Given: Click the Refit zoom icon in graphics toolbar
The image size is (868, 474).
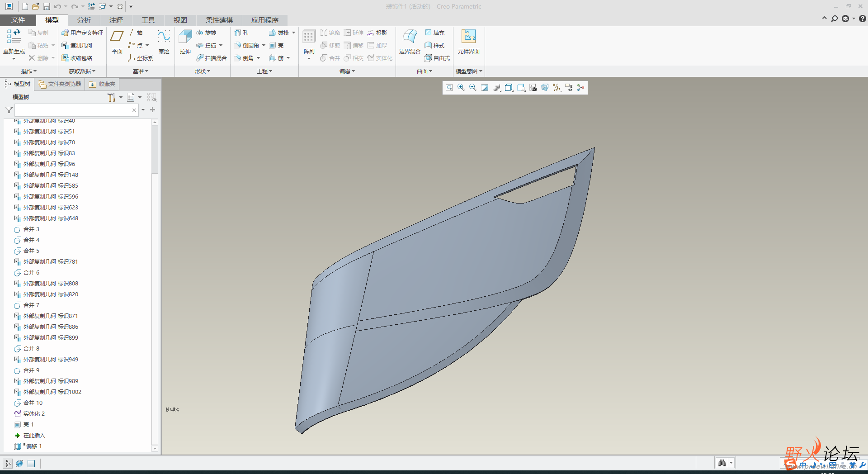Looking at the screenshot, I should (449, 88).
